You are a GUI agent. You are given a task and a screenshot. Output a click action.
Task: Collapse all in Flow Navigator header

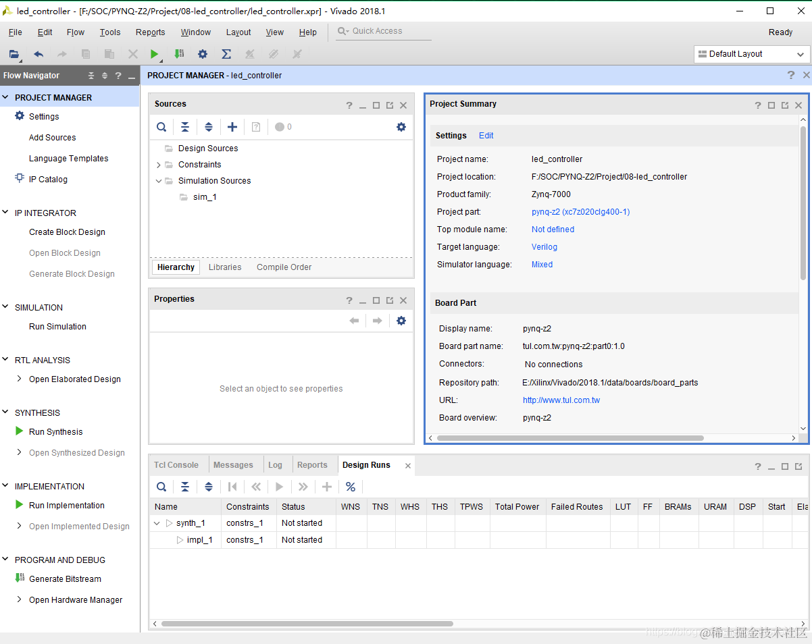[91, 76]
